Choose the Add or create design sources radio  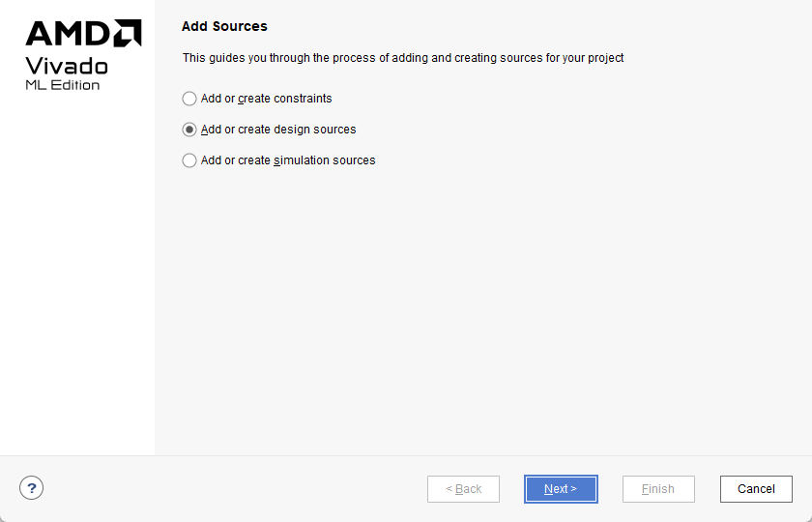189,130
